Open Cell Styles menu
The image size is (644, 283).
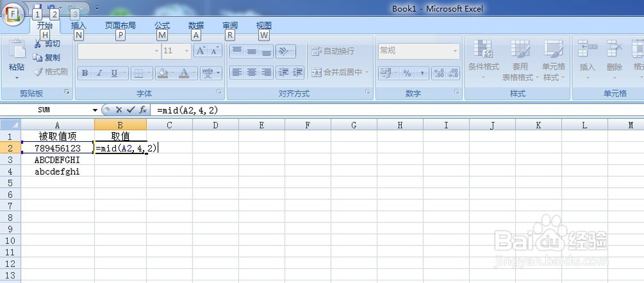554,60
